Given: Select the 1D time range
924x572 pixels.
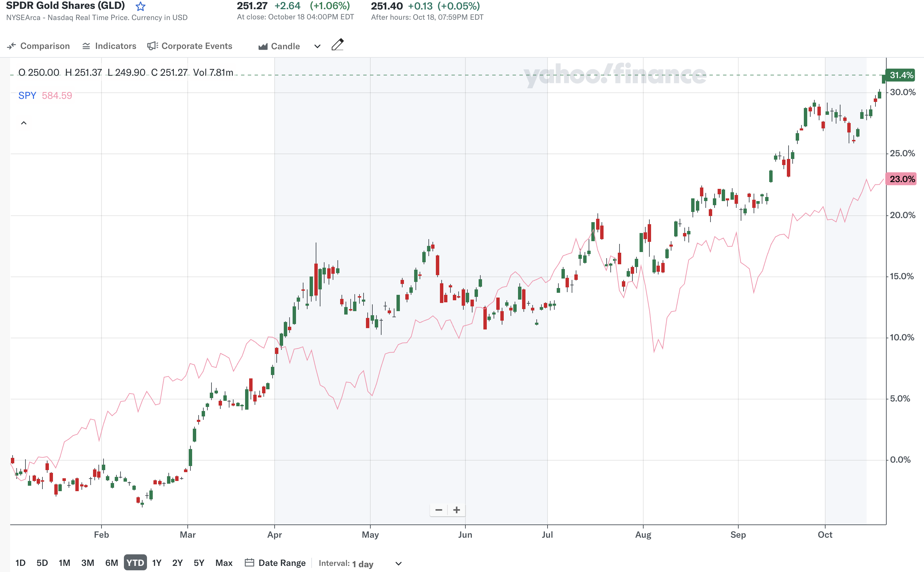Looking at the screenshot, I should point(20,563).
